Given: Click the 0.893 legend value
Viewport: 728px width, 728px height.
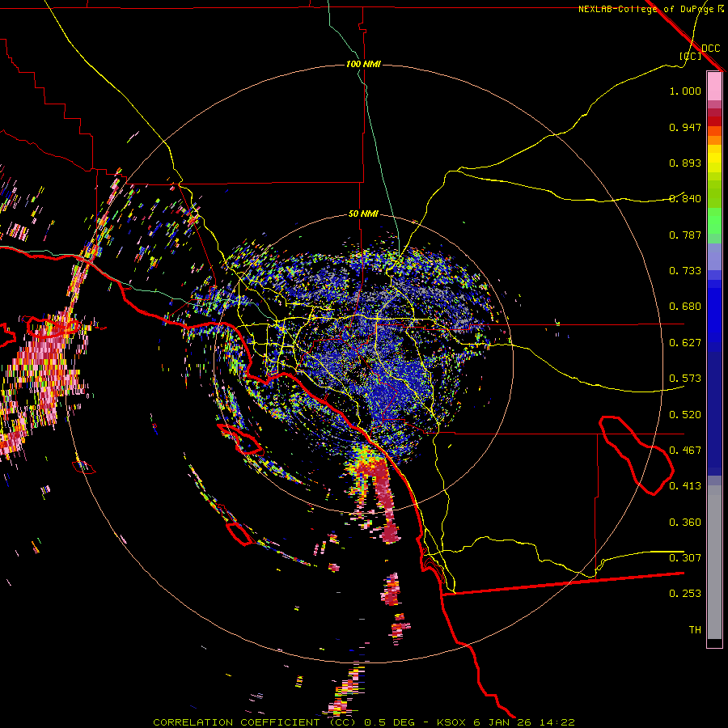Looking at the screenshot, I should (685, 163).
